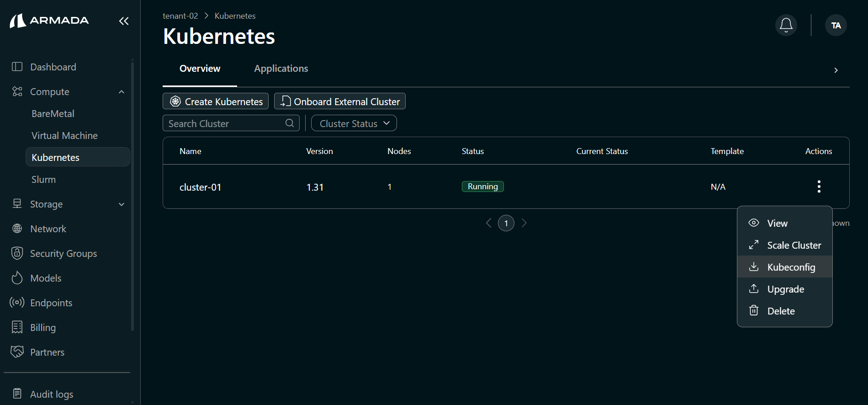The image size is (868, 405).
Task: Click the search magnifier icon
Action: 290,123
